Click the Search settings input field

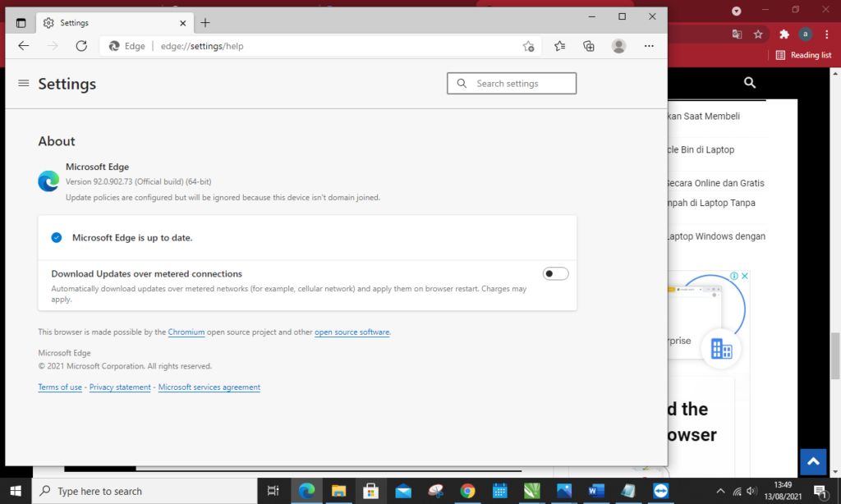point(517,83)
